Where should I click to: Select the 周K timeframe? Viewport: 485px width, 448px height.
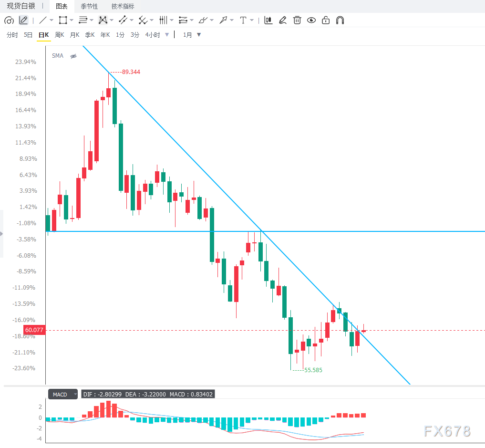pyautogui.click(x=60, y=35)
